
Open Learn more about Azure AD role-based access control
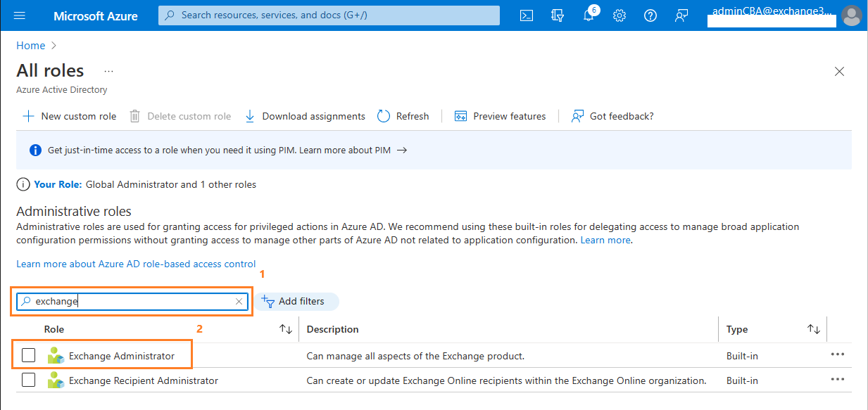click(136, 264)
